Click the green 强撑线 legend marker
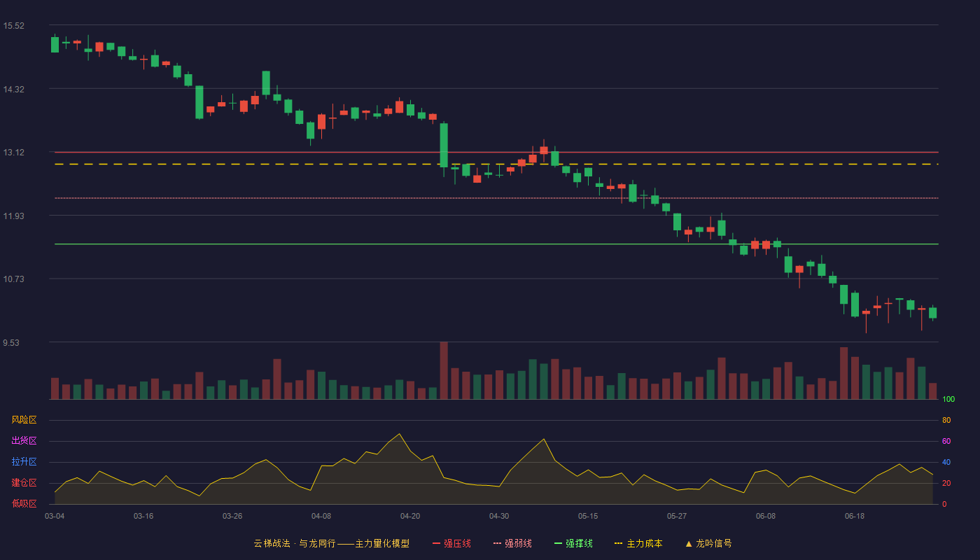Image resolution: width=980 pixels, height=560 pixels. coord(558,543)
